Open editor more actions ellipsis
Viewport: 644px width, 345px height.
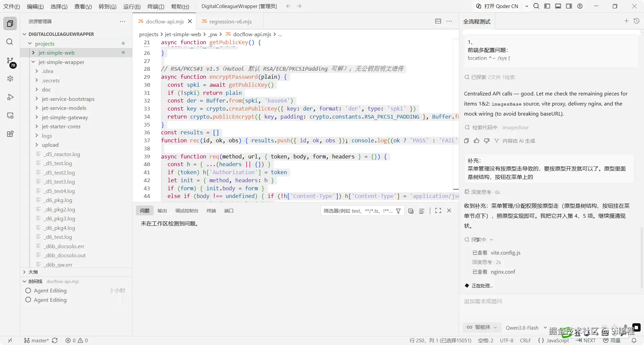(x=449, y=21)
